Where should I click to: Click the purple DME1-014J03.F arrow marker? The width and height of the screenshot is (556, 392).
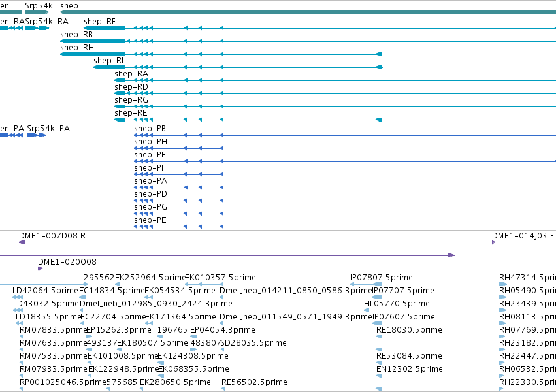tap(493, 242)
